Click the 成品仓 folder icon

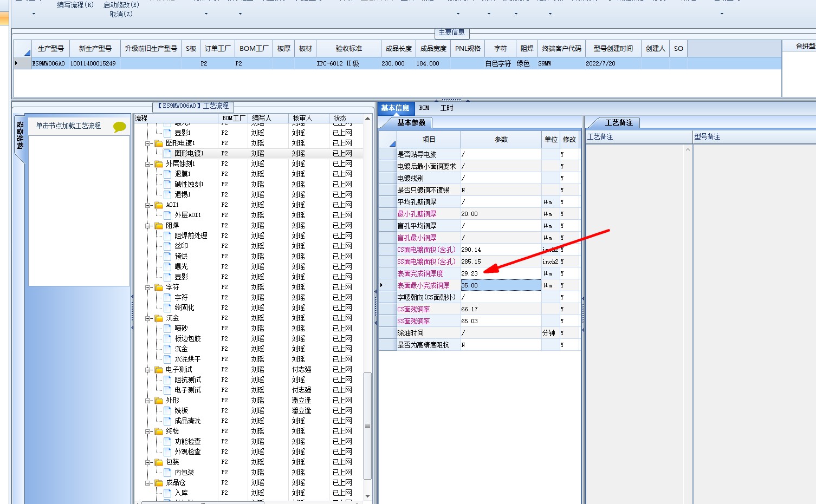click(x=159, y=483)
